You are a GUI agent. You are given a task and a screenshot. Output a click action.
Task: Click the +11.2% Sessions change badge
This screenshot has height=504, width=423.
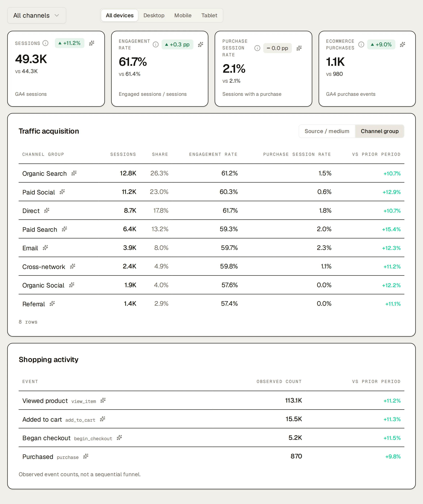70,43
